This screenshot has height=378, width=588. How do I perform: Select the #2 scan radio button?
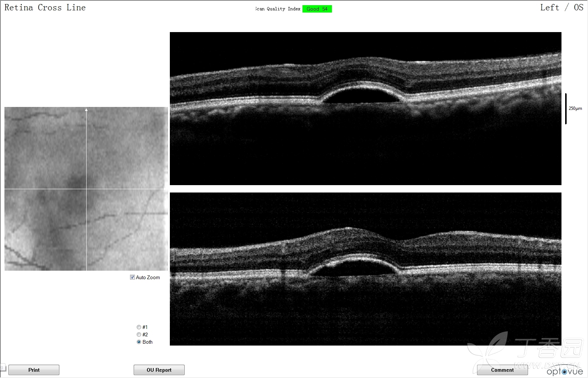139,334
